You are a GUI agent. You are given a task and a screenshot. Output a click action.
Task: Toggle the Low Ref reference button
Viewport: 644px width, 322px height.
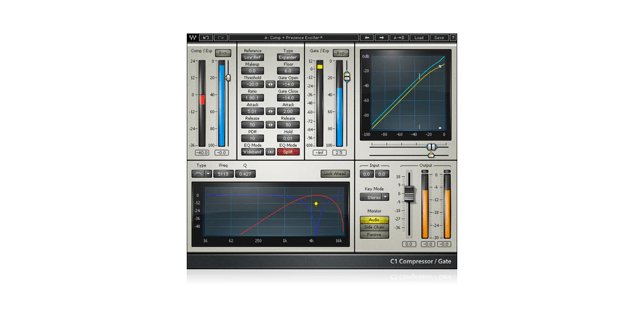point(252,57)
